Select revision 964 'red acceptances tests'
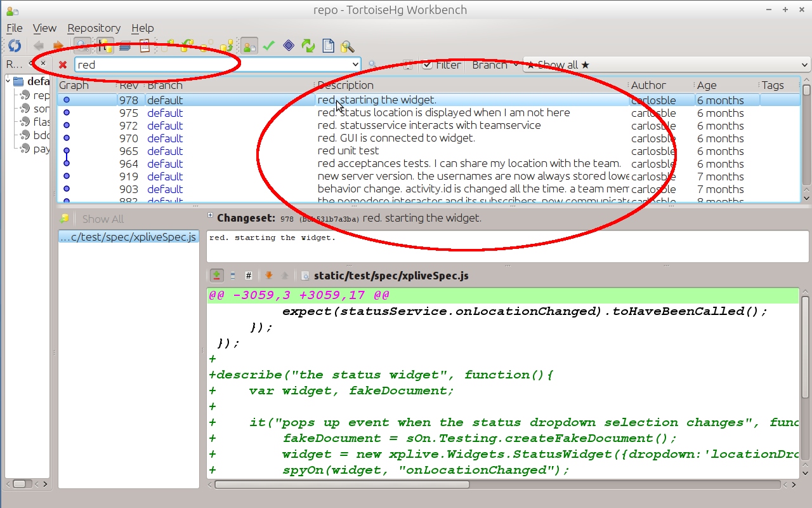 coord(429,164)
